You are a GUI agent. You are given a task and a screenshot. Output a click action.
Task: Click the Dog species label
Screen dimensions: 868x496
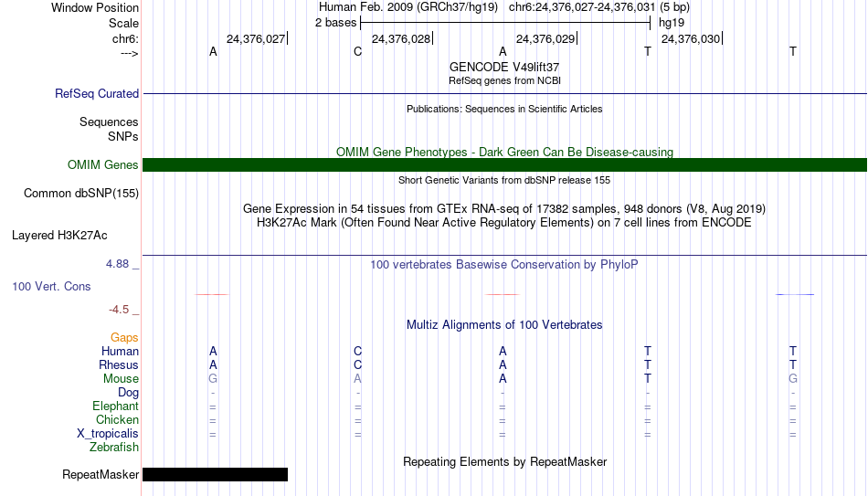(128, 393)
